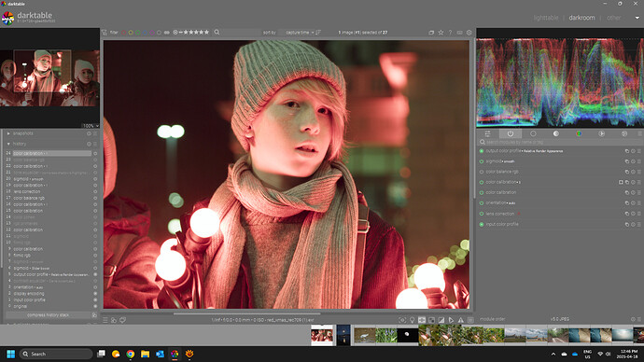Viewport: 644px width, 362px height.
Task: Select red color label filter circle
Action: click(x=123, y=33)
